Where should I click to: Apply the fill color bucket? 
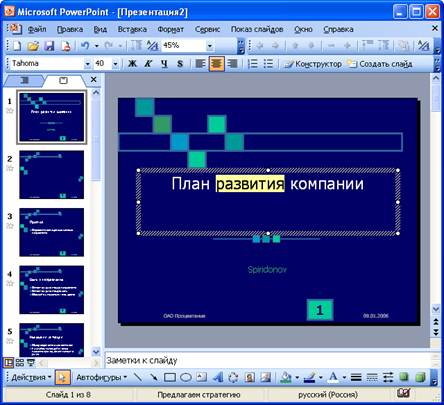286,377
